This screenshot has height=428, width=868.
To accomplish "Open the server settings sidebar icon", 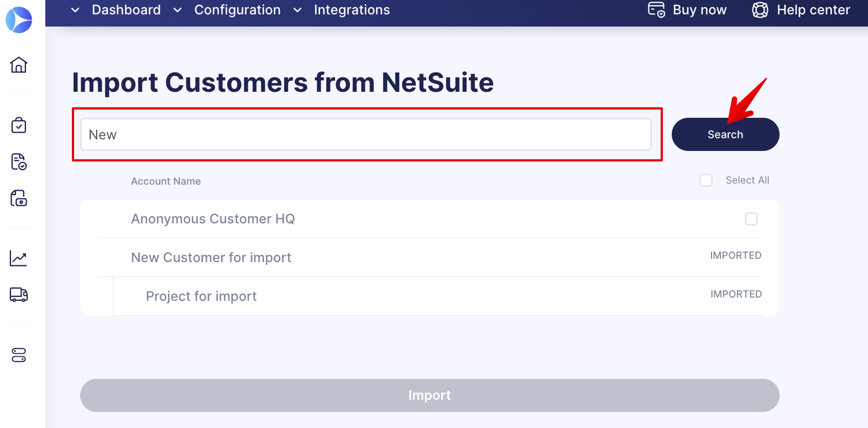I will pos(19,355).
